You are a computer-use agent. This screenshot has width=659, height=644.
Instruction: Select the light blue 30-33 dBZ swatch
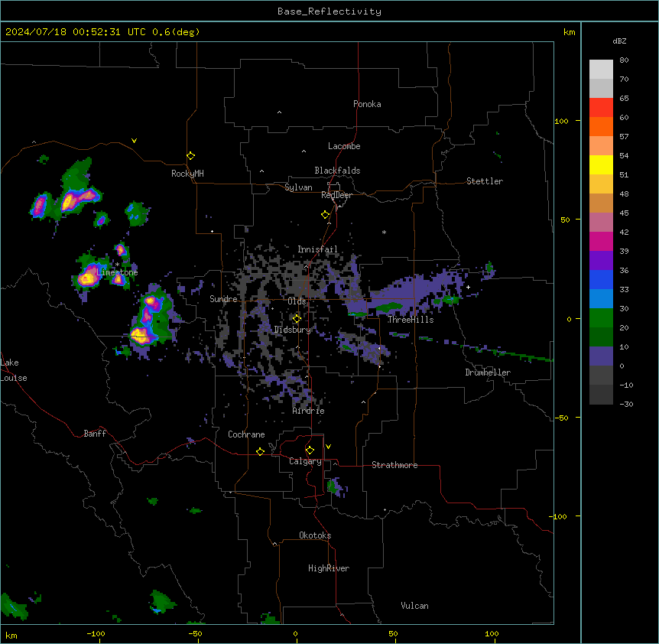pyautogui.click(x=601, y=299)
